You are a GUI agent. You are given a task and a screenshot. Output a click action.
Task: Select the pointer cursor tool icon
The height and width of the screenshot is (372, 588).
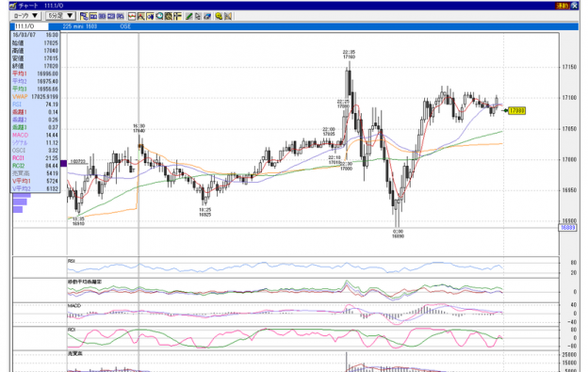click(x=198, y=16)
